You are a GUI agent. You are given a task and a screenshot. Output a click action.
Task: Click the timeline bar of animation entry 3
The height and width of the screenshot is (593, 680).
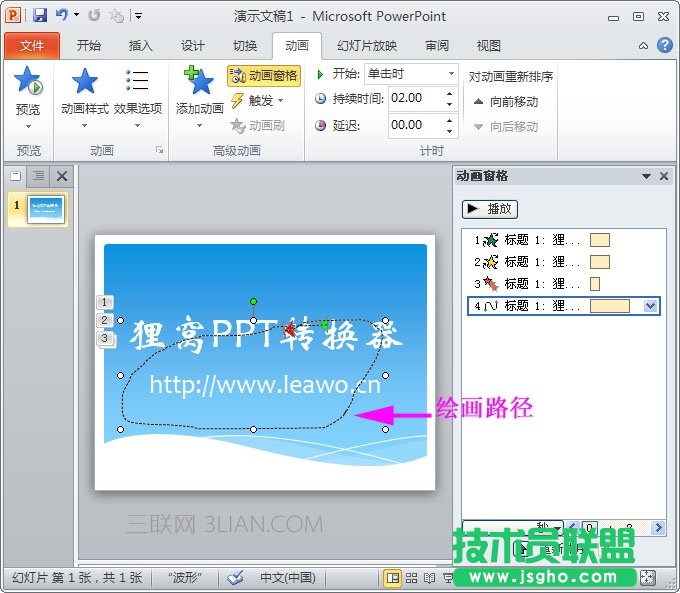click(595, 284)
